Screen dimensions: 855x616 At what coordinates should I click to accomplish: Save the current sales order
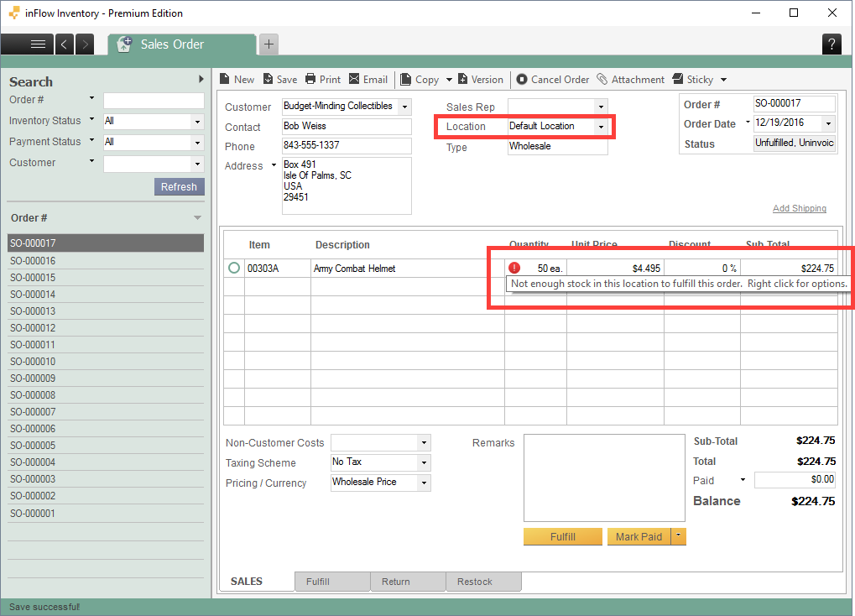coord(280,80)
